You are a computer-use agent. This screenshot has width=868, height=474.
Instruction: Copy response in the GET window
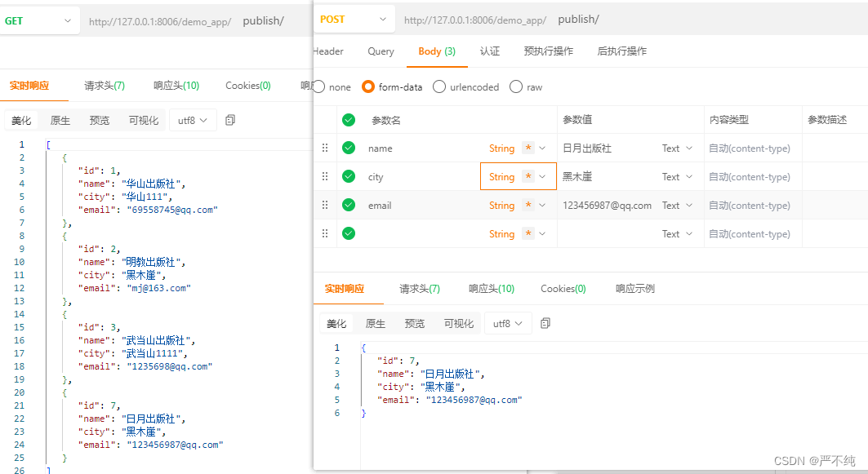(x=230, y=120)
